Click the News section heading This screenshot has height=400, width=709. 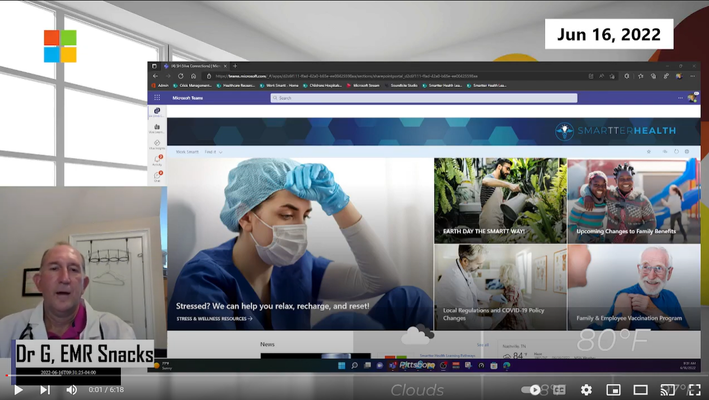(x=267, y=344)
